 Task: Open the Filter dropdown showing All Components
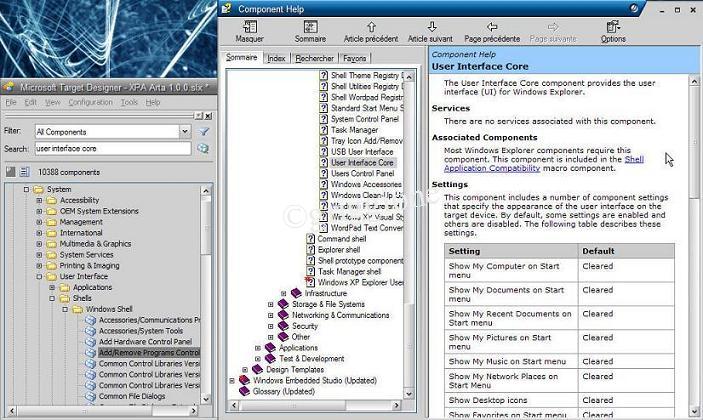[x=185, y=131]
